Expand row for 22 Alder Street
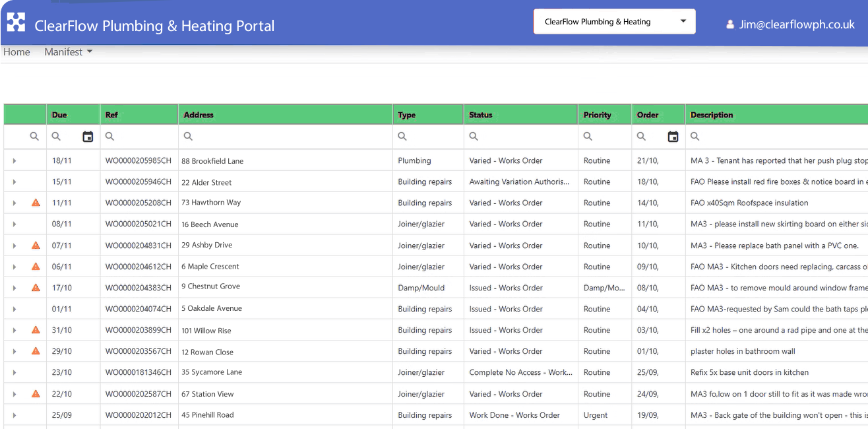Viewport: 868px width, 429px height. 15,182
